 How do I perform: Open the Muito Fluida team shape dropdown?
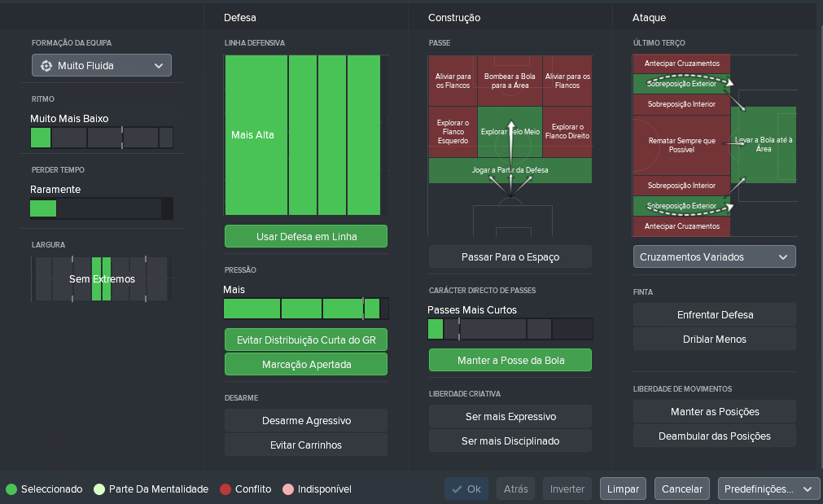coord(101,66)
